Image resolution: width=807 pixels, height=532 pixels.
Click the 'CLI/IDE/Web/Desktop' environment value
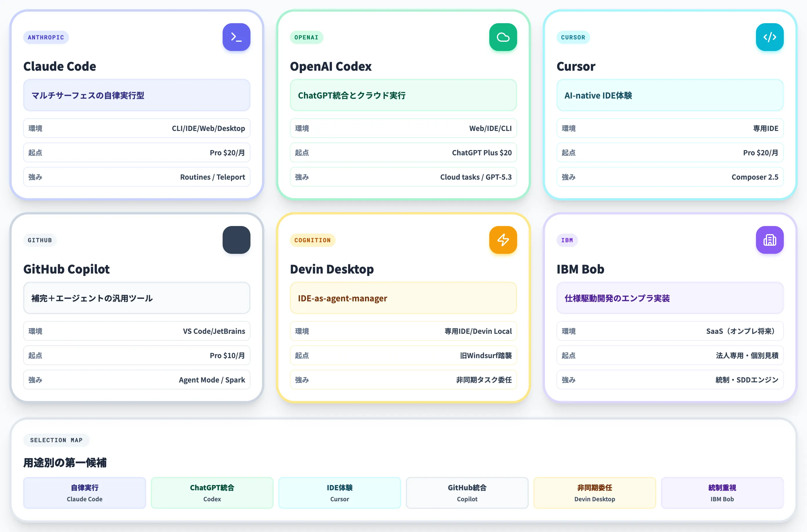208,128
